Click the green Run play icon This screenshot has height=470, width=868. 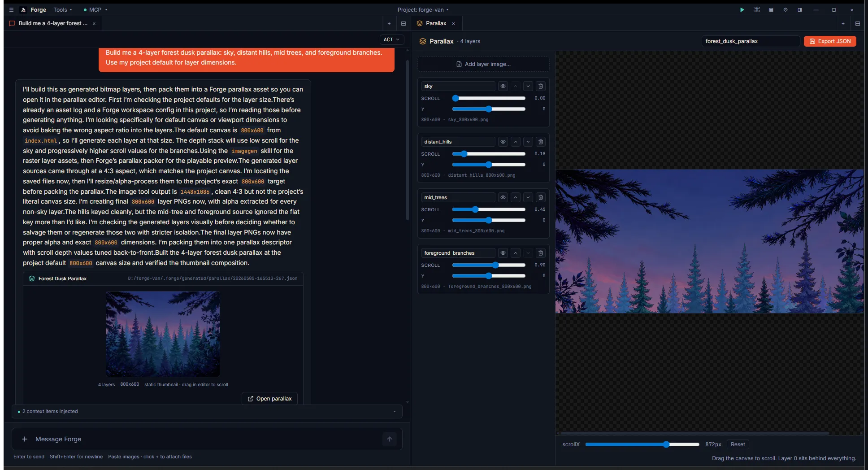click(x=742, y=10)
